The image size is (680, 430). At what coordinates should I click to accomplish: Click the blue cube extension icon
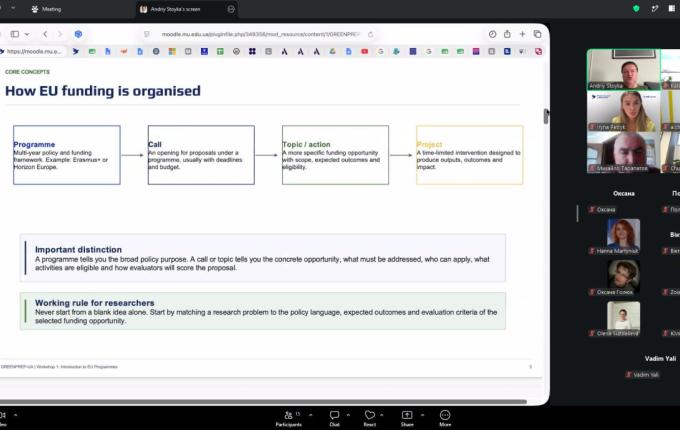click(x=78, y=34)
